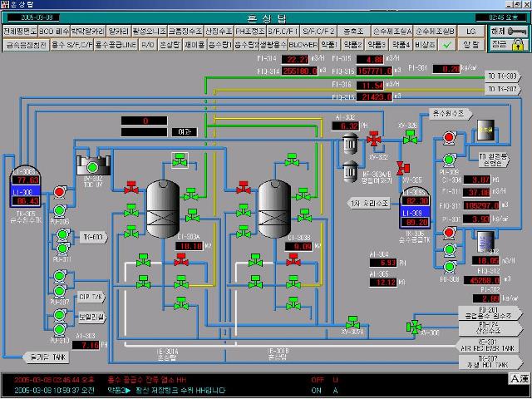The image size is (532, 399).
Task: Click the AI-305 value 12.12
Action: coord(383,283)
